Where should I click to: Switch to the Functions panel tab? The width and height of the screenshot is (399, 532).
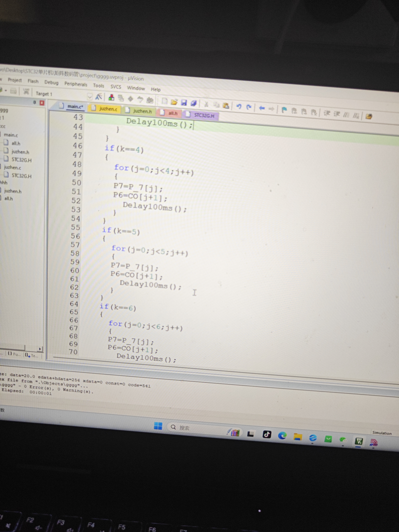tap(14, 354)
